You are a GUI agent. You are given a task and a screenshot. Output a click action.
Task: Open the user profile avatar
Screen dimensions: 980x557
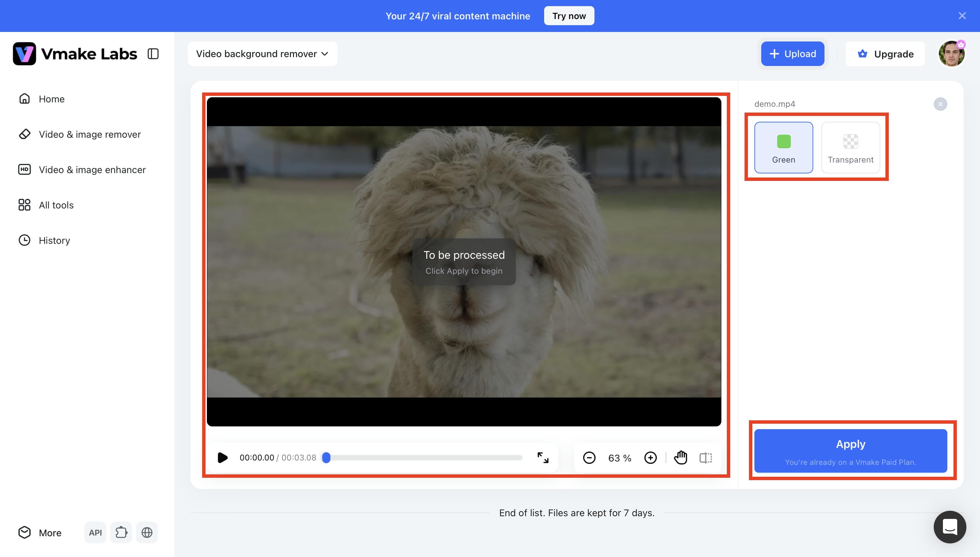point(951,54)
